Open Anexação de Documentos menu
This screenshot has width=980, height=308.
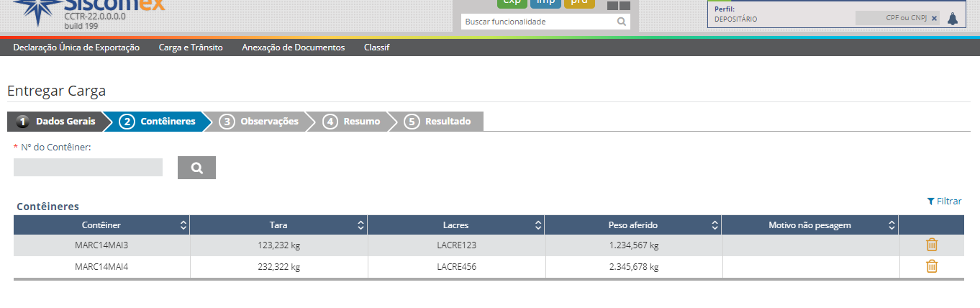293,47
